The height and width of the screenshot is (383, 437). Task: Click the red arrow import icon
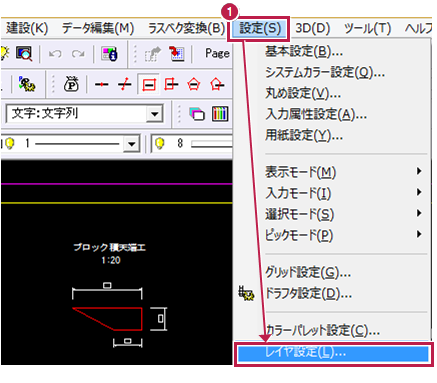tap(177, 54)
